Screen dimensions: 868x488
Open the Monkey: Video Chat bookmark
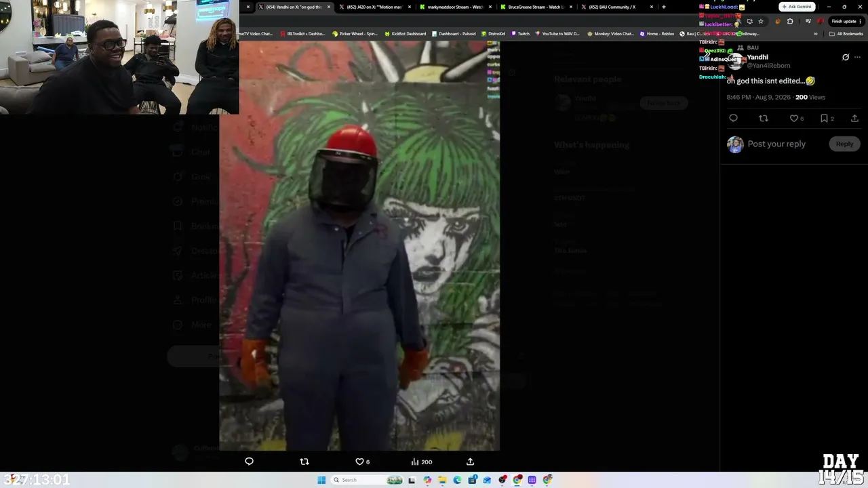point(610,34)
